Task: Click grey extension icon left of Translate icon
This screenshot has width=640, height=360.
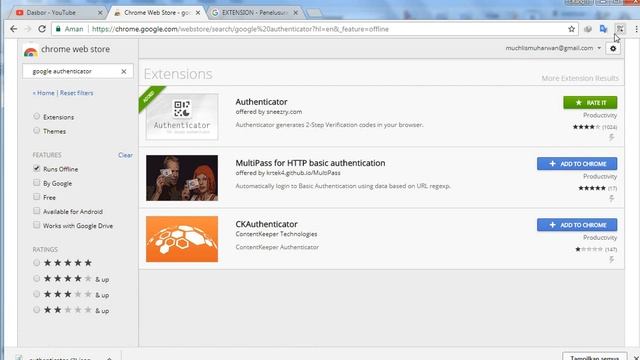Action: pyautogui.click(x=588, y=29)
